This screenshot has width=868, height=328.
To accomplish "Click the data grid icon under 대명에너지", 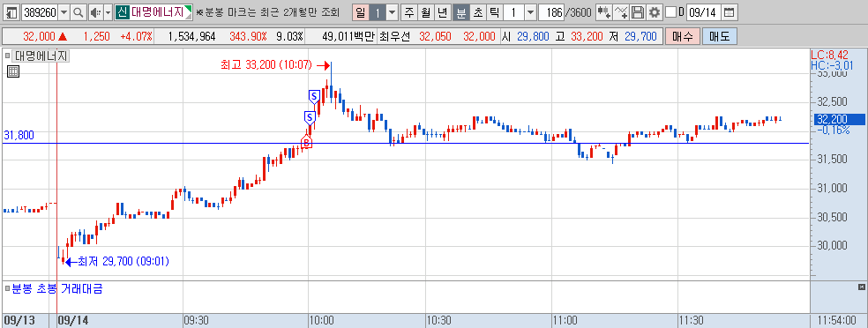I will click(13, 71).
